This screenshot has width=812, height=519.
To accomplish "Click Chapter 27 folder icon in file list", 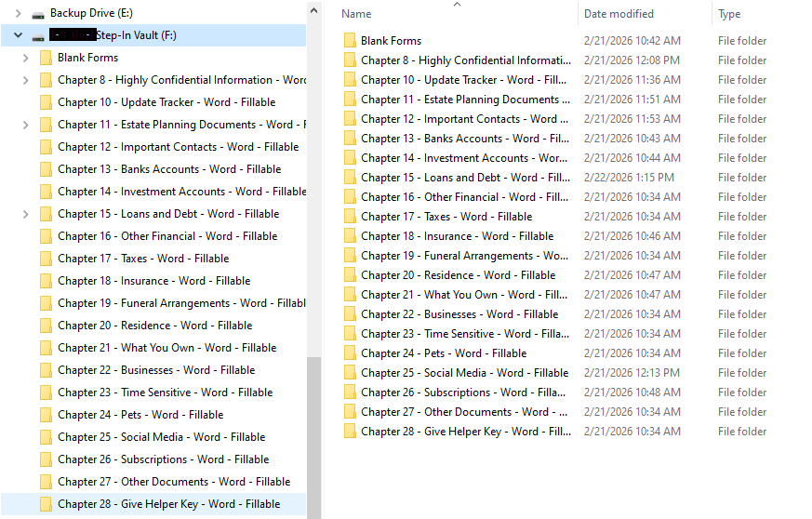I will coord(350,412).
